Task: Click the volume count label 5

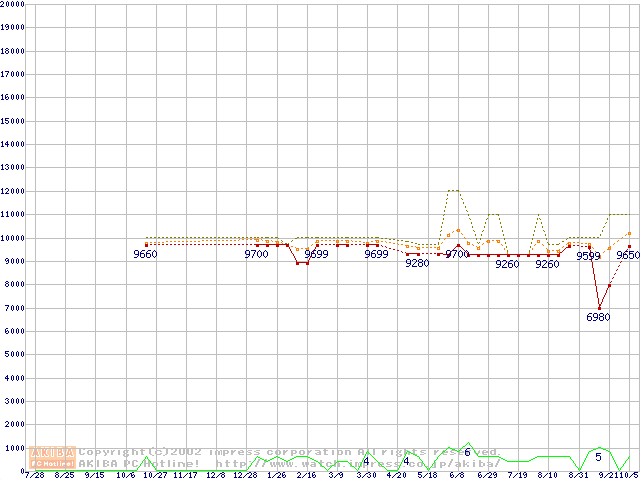Action: tap(598, 457)
